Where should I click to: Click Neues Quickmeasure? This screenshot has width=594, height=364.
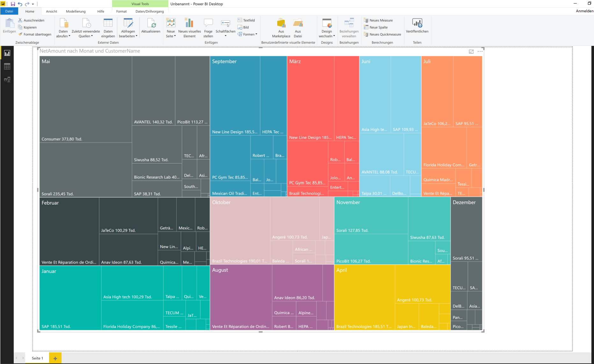tap(382, 34)
